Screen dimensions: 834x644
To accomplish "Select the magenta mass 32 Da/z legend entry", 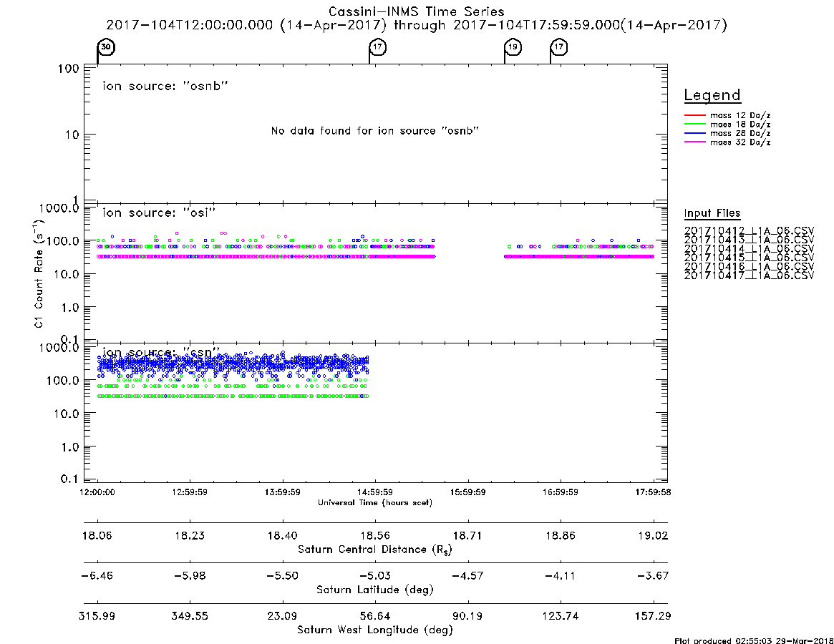I will click(727, 142).
